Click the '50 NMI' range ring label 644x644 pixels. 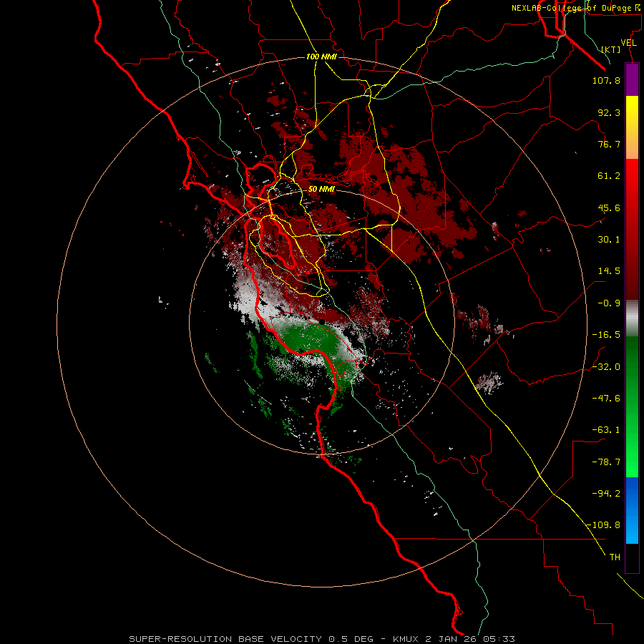[321, 190]
